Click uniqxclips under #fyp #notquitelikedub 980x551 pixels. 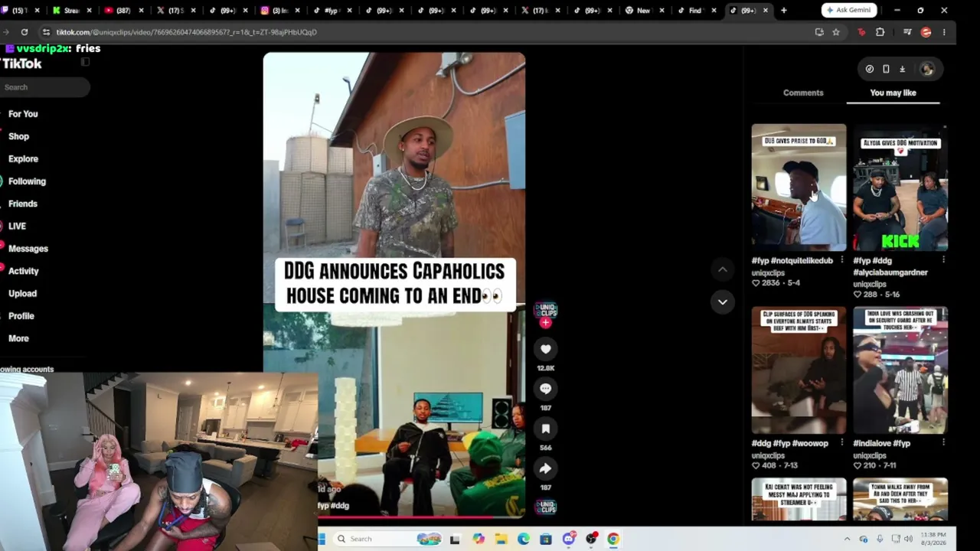click(x=768, y=272)
